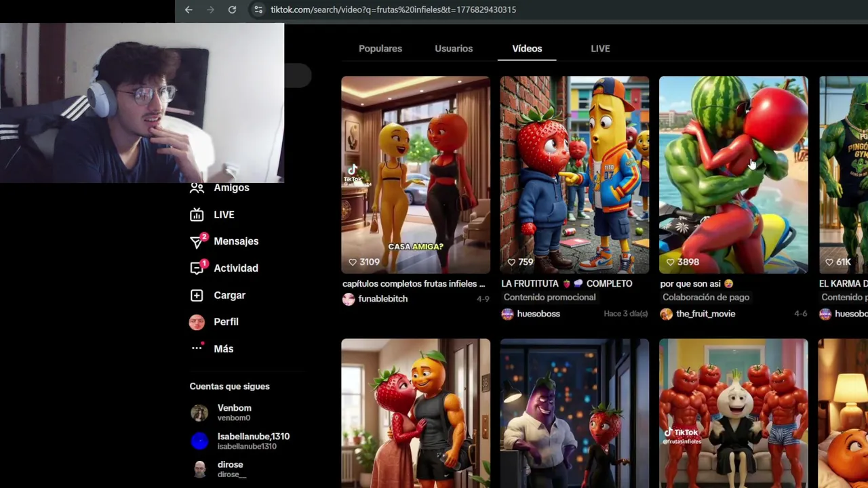
Task: Reload the page with refresh icon
Action: [x=232, y=9]
